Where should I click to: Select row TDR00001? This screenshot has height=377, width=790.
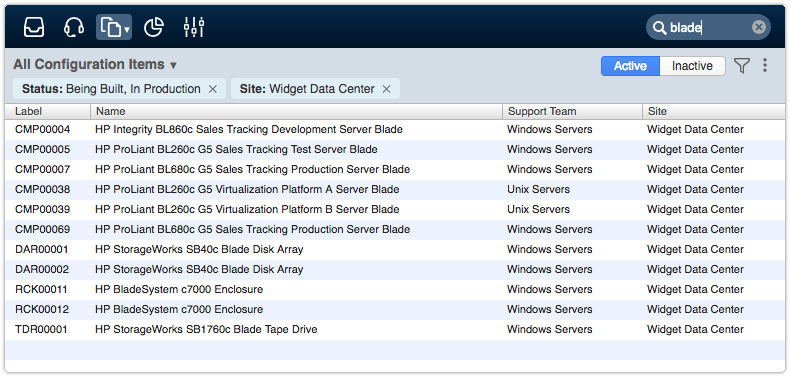click(x=395, y=330)
